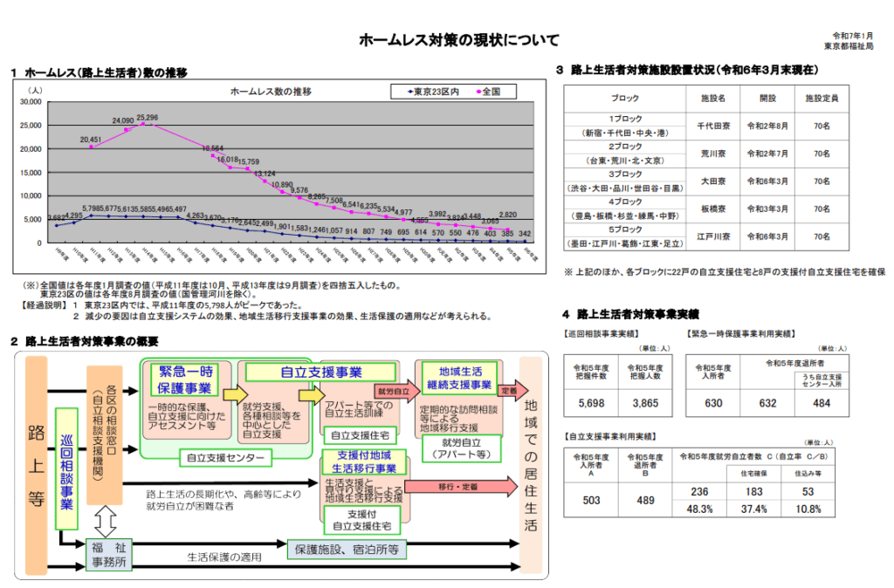This screenshot has width=894, height=588.
Task: Select heading 4 路上生活者対策事業実績
Action: pyautogui.click(x=630, y=315)
